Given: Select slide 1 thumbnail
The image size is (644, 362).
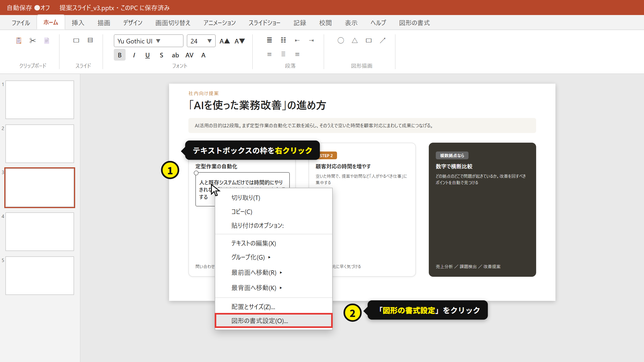Looking at the screenshot, I should pyautogui.click(x=40, y=100).
